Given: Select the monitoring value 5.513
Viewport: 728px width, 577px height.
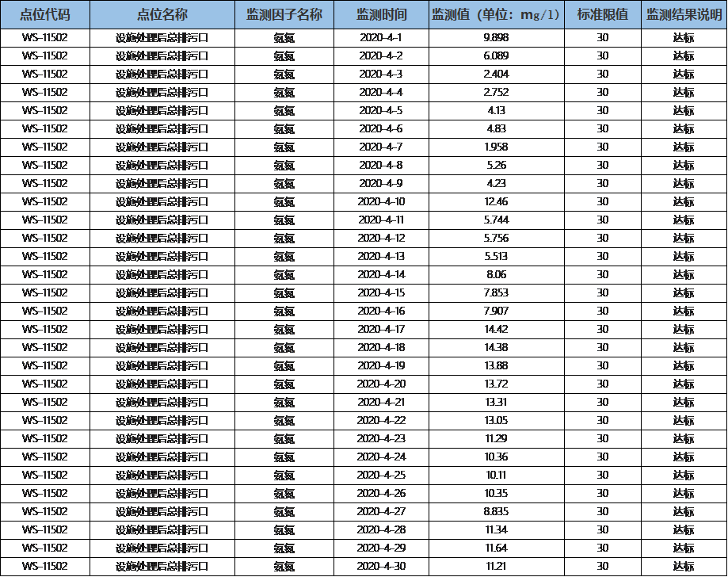Looking at the screenshot, I should [x=497, y=256].
